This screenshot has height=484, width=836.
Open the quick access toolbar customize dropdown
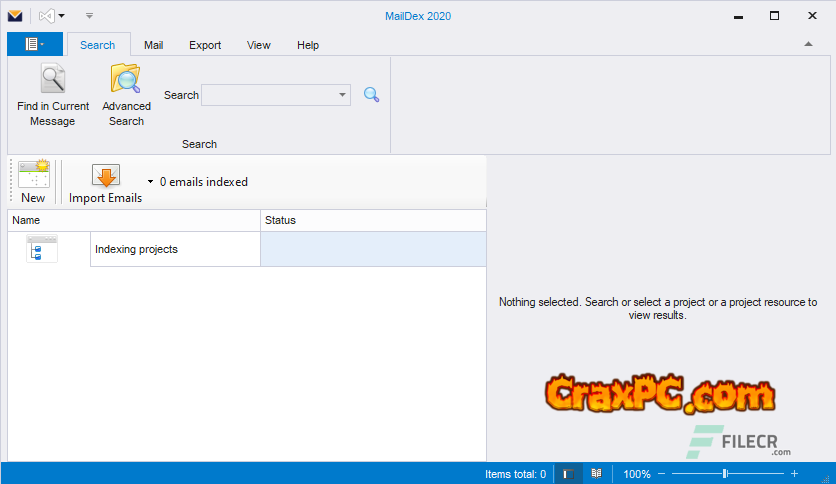pos(89,16)
